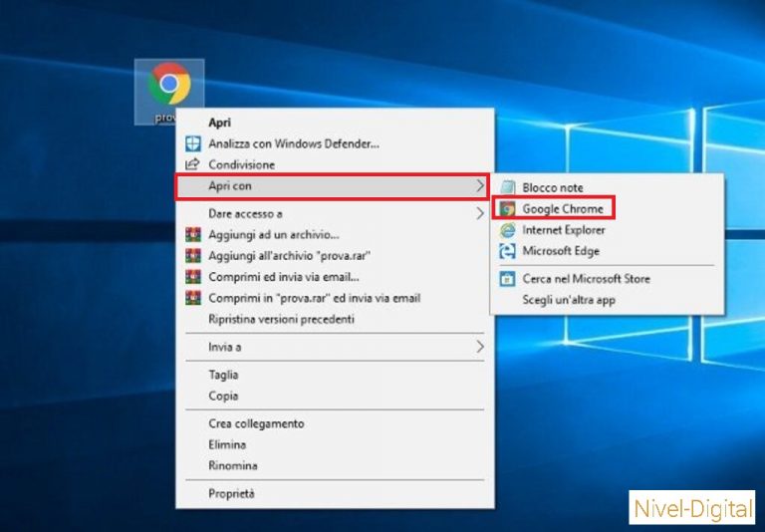Expand the Invia a submenu arrow
This screenshot has height=532, width=765.
479,347
